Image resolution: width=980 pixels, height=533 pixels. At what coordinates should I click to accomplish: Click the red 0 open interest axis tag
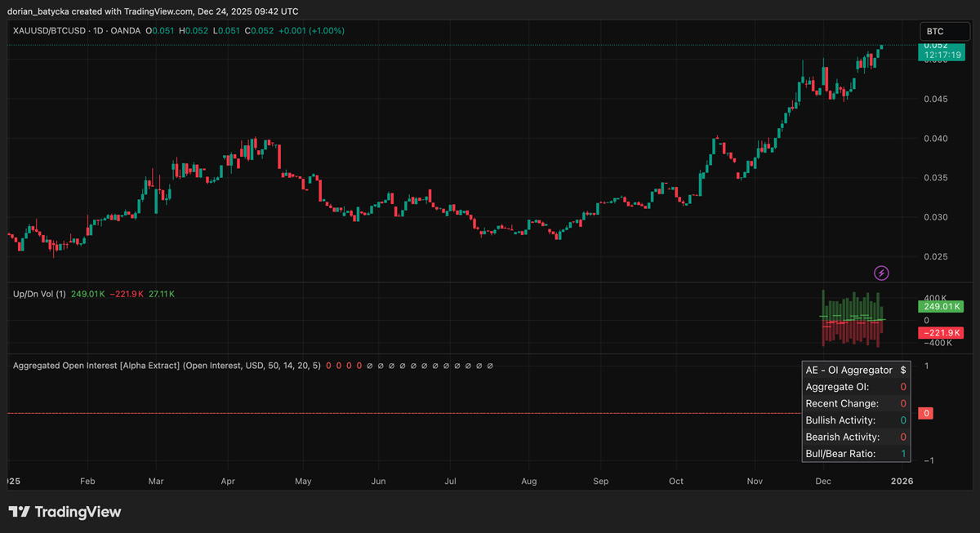pyautogui.click(x=926, y=414)
